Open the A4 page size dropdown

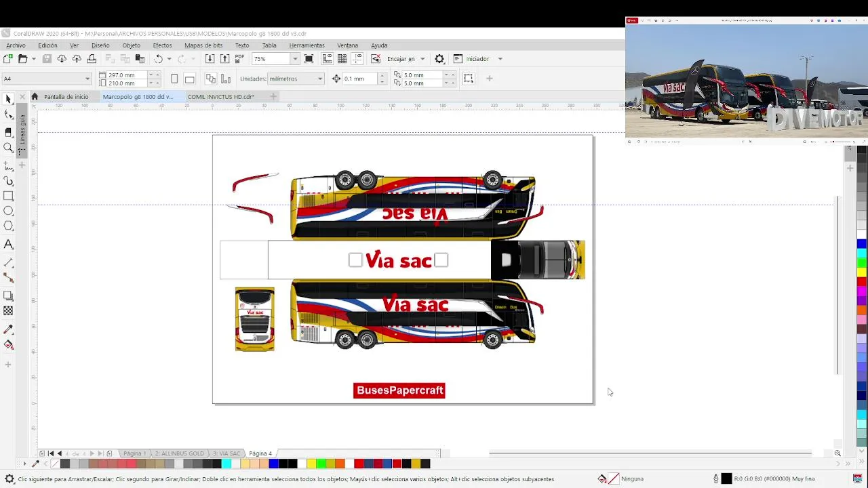tap(87, 79)
